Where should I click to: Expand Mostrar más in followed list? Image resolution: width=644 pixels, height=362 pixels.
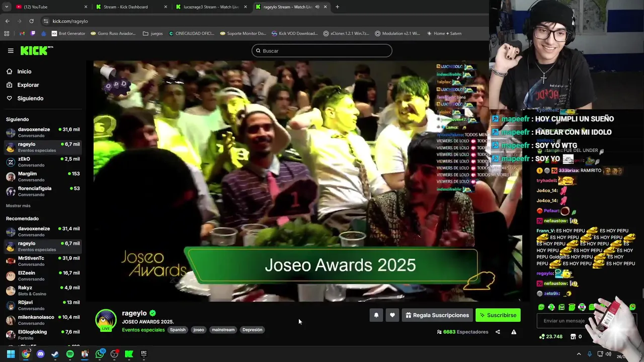click(18, 206)
